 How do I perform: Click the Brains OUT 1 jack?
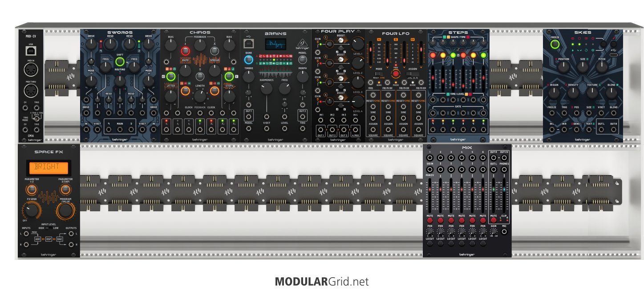[x=248, y=117]
